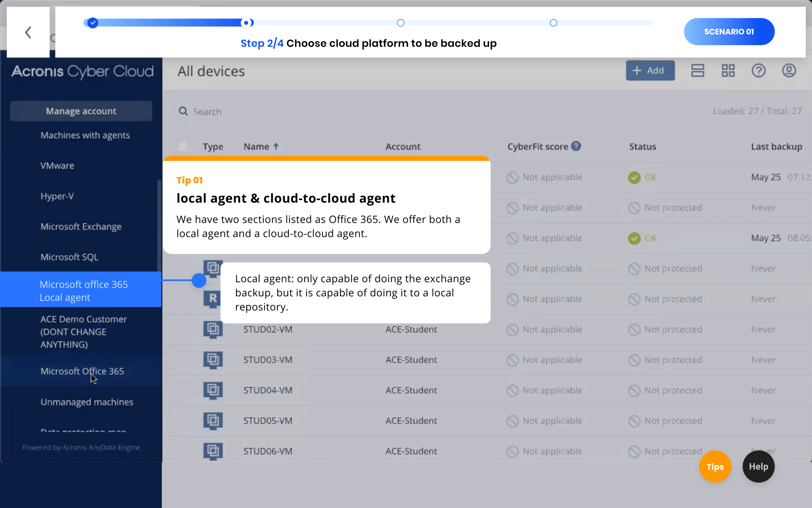The height and width of the screenshot is (508, 812).
Task: Open VMware in the sidebar
Action: click(57, 166)
